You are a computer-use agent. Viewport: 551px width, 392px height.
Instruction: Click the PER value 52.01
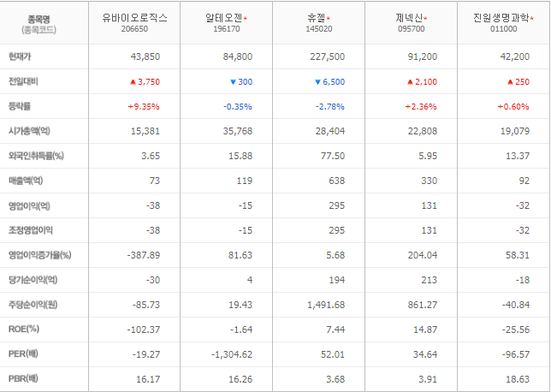tap(333, 354)
